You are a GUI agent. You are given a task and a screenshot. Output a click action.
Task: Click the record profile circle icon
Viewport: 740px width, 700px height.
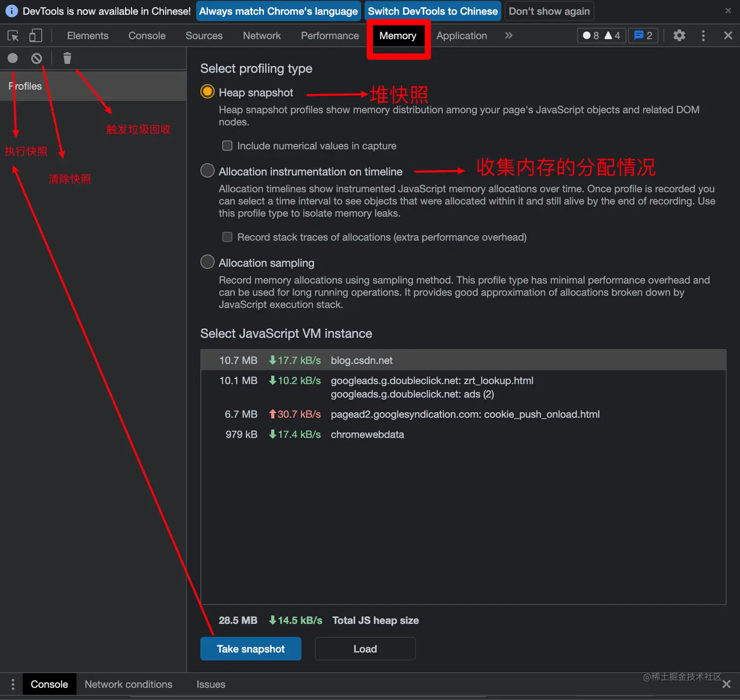[x=13, y=58]
